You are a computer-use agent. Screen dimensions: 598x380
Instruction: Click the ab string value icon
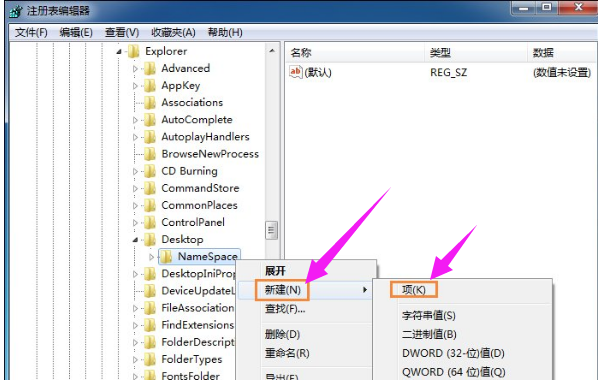296,72
